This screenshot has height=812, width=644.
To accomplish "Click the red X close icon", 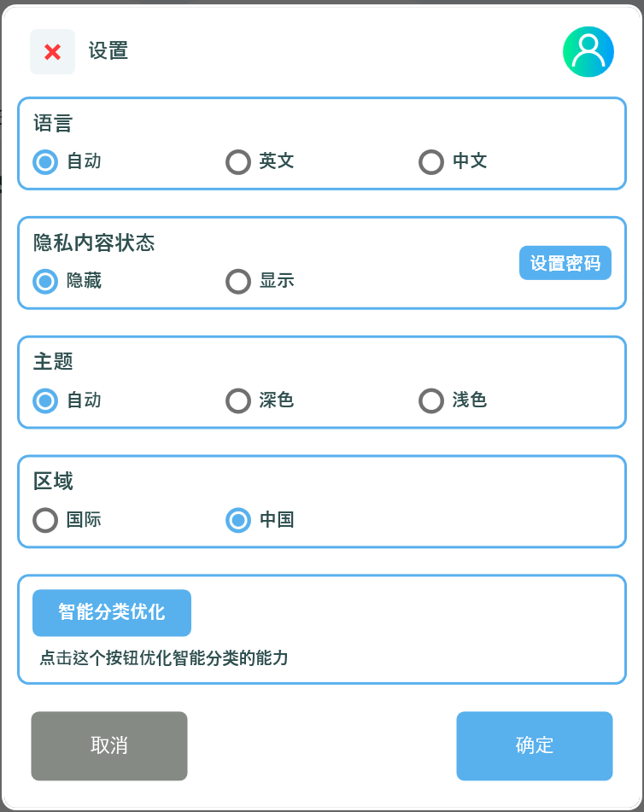I will click(52, 52).
